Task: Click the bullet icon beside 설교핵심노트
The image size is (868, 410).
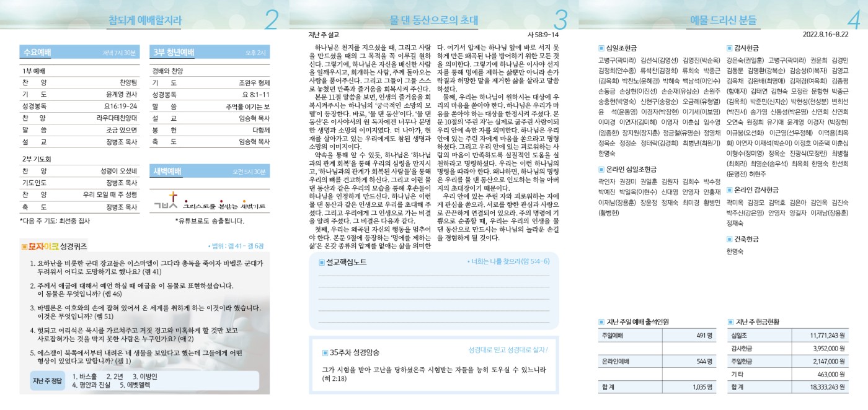Action: pos(321,262)
